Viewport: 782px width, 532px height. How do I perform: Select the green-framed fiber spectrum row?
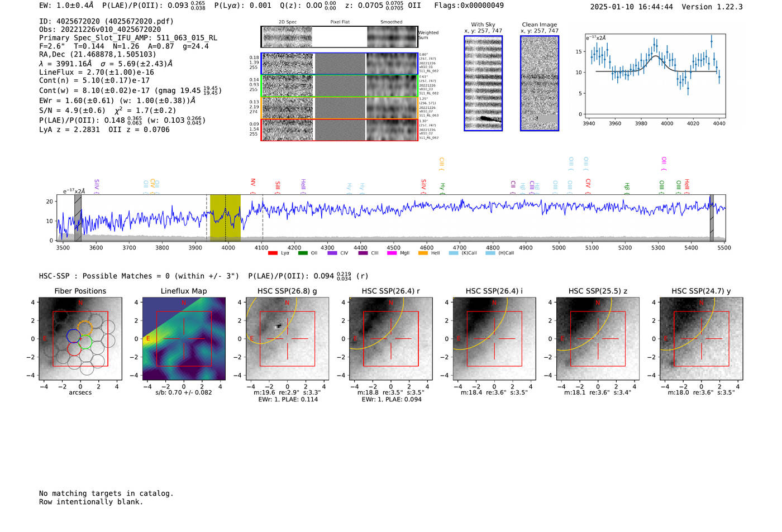point(339,86)
